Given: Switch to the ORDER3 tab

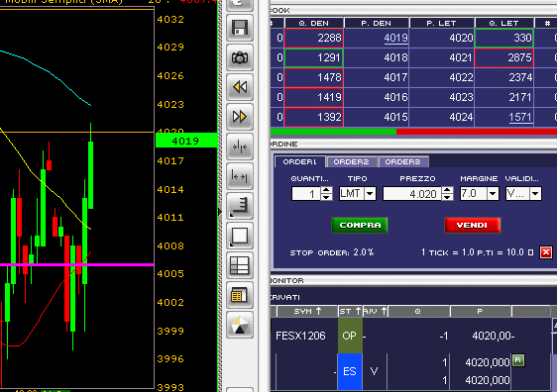Looking at the screenshot, I should tap(403, 161).
